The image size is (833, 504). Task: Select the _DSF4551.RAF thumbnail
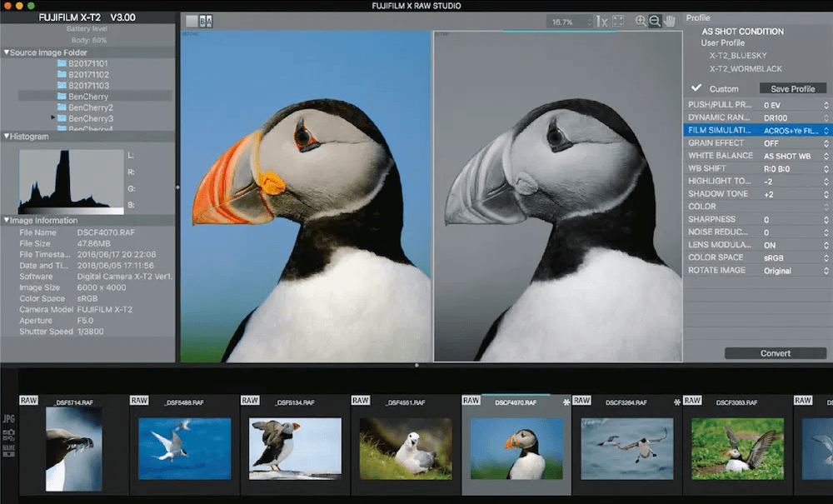pos(406,449)
